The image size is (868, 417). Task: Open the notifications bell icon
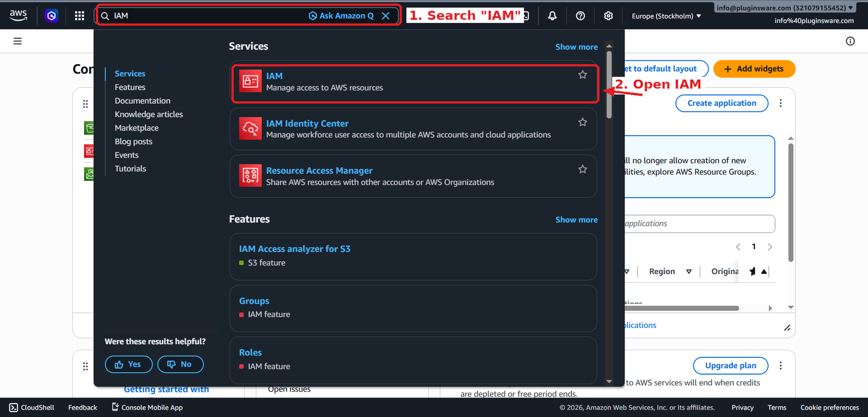[x=552, y=16]
